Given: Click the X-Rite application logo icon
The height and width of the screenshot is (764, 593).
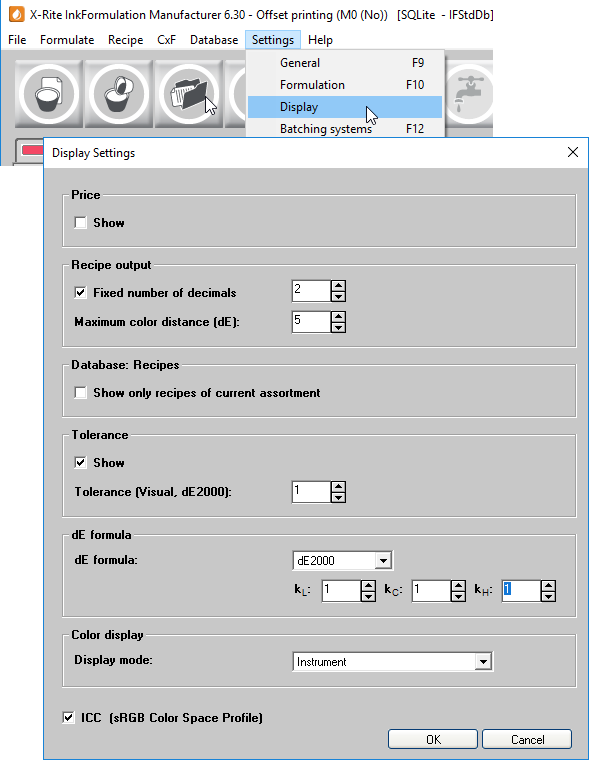Looking at the screenshot, I should click(x=17, y=15).
